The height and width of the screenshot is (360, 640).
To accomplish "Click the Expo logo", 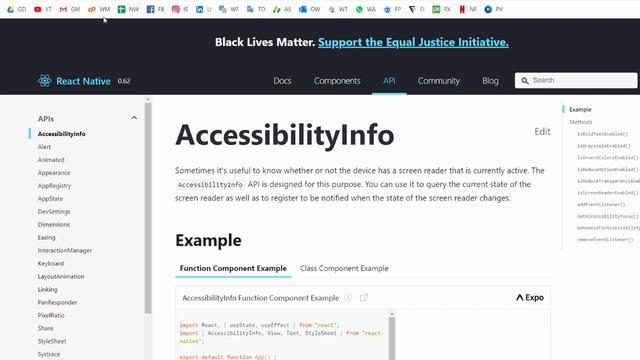I will (530, 298).
